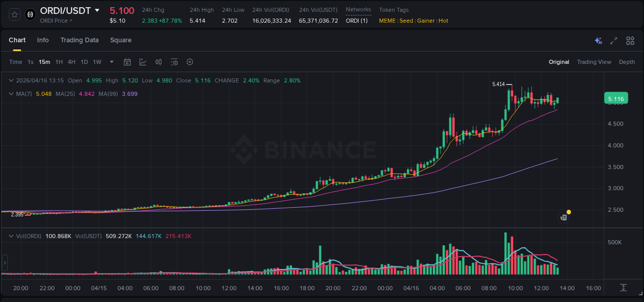644x302 pixels.
Task: Open the calendar date-range selector
Action: pos(127,61)
